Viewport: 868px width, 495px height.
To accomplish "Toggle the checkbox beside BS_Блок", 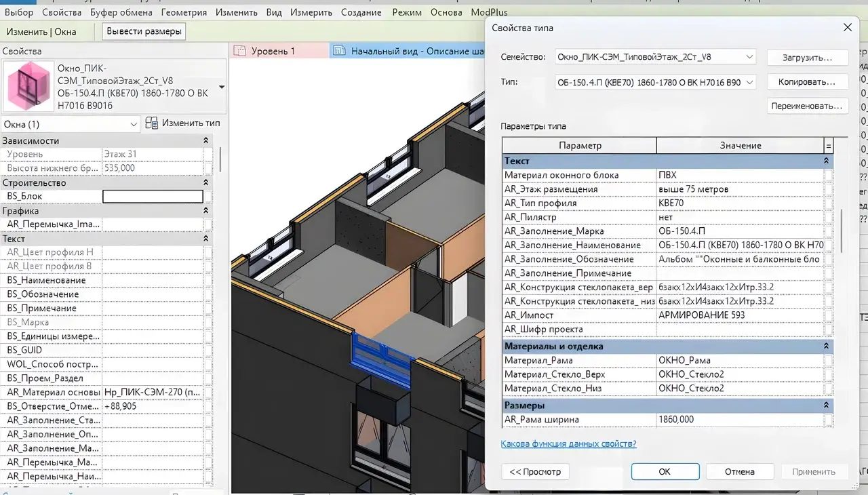I will tap(208, 197).
